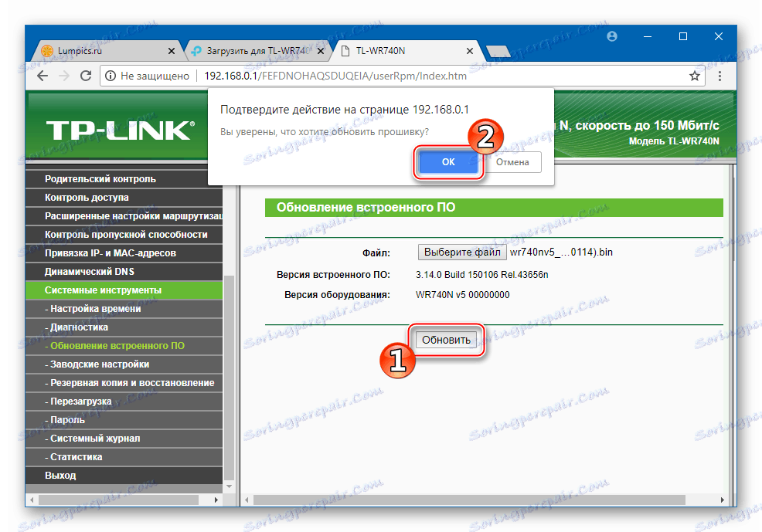762x532 pixels.
Task: Go back with the browser back arrow
Action: [x=43, y=76]
